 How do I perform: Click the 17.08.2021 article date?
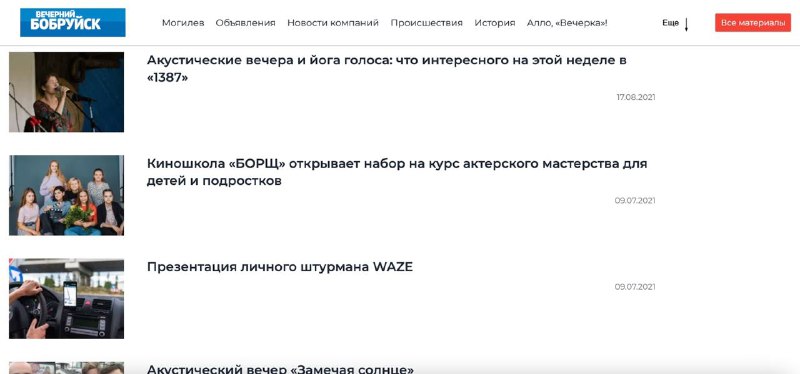636,97
